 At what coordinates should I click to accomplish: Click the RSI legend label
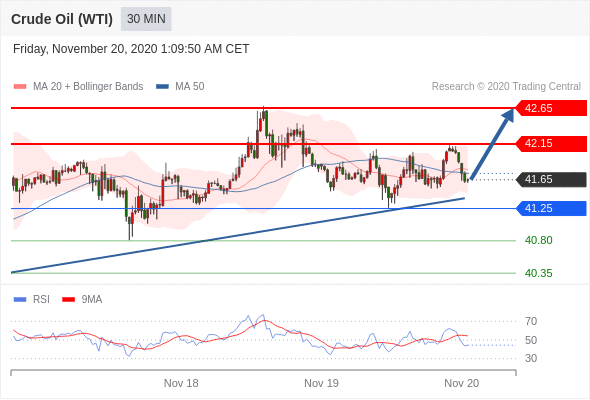pyautogui.click(x=41, y=300)
